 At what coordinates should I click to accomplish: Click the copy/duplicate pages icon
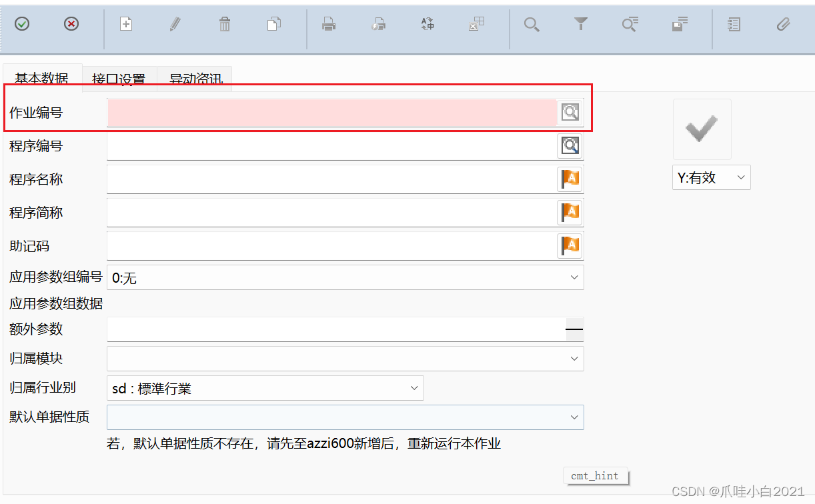point(273,25)
